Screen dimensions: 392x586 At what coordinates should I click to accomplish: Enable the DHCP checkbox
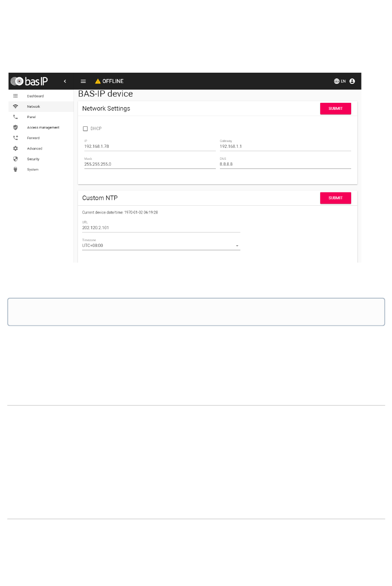(85, 129)
